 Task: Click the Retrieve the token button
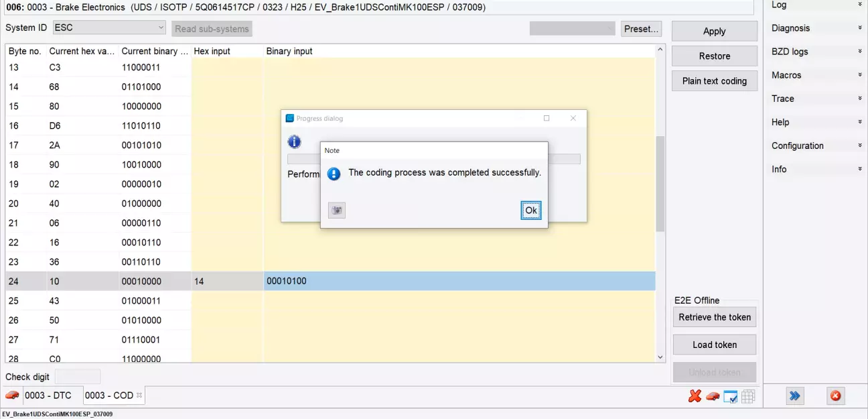coord(714,317)
